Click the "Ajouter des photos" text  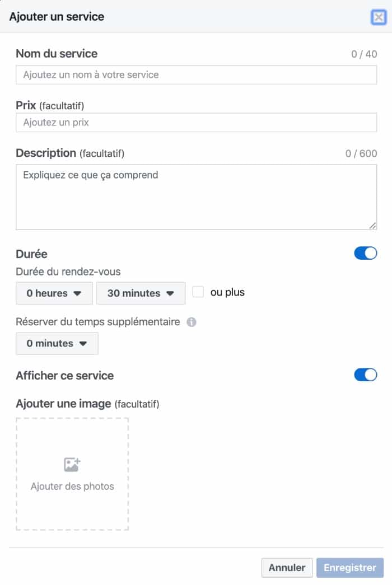pyautogui.click(x=72, y=486)
